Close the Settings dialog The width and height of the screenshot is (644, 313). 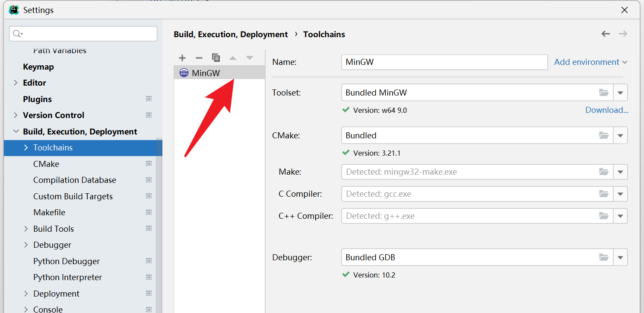pyautogui.click(x=625, y=10)
